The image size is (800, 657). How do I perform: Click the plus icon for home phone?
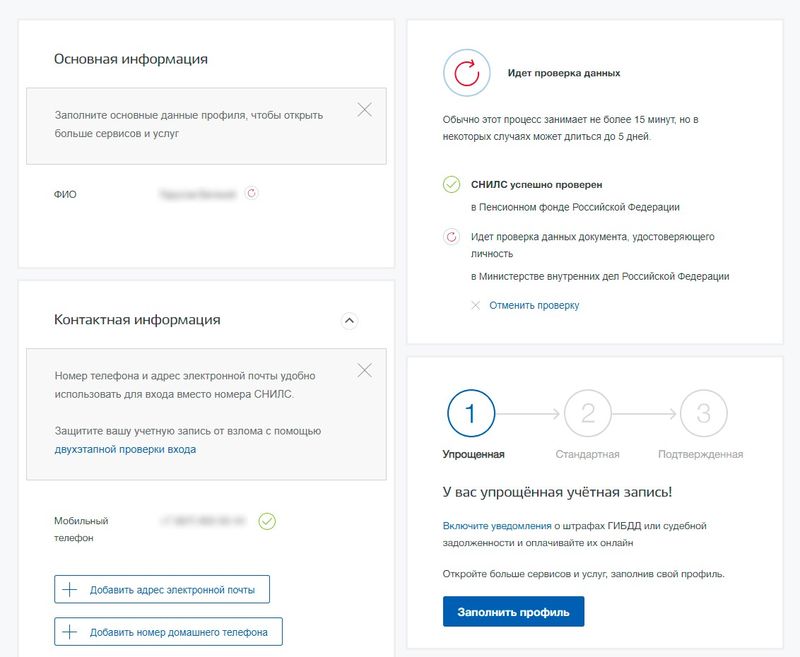coord(70,632)
